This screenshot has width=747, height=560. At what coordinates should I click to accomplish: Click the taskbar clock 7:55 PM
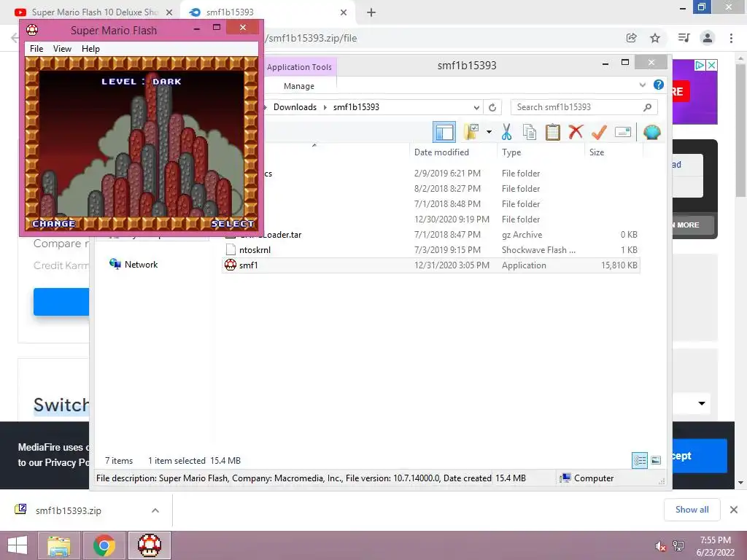click(x=715, y=540)
